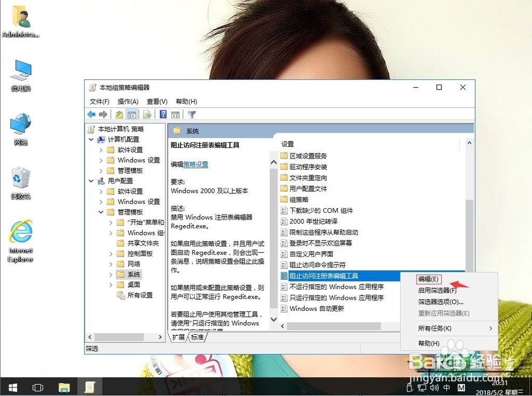Choose 编辑(E) in the context menu
The height and width of the screenshot is (396, 532).
point(428,279)
